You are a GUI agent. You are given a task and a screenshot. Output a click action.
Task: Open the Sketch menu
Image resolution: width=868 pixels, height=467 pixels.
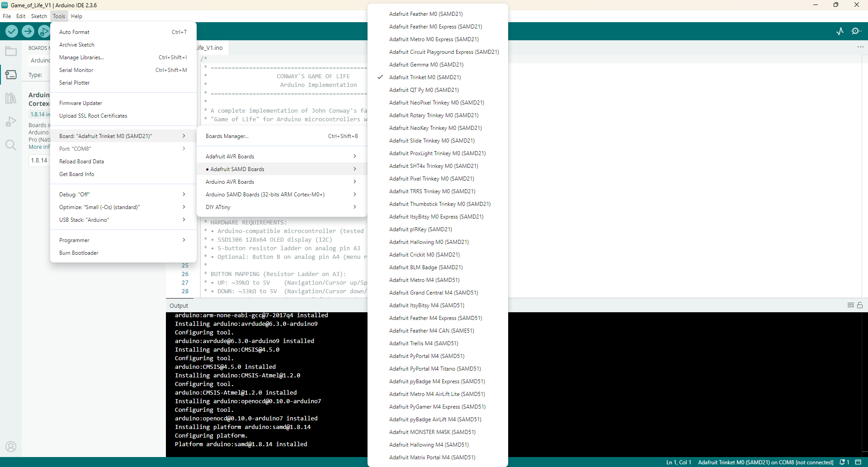pos(39,16)
